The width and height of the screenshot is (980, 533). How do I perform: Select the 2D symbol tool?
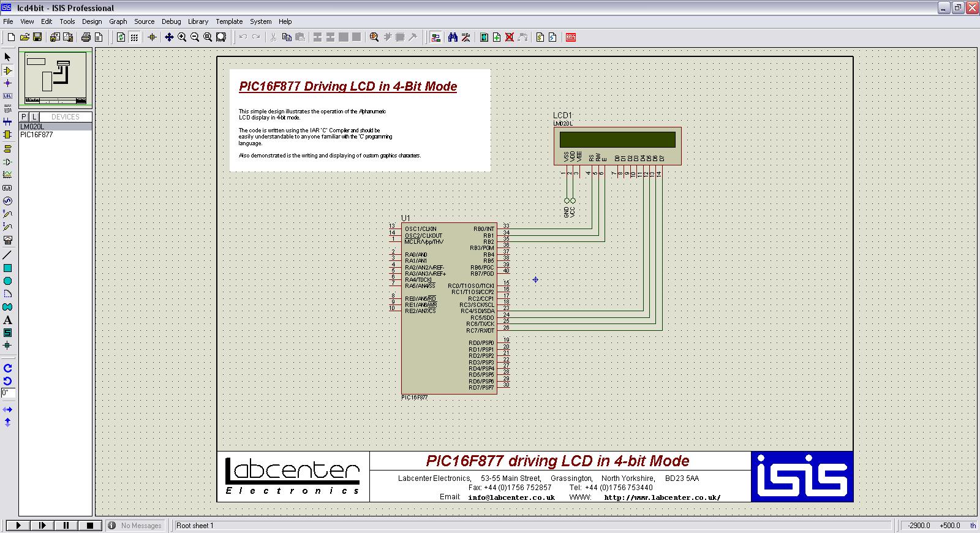click(x=7, y=333)
